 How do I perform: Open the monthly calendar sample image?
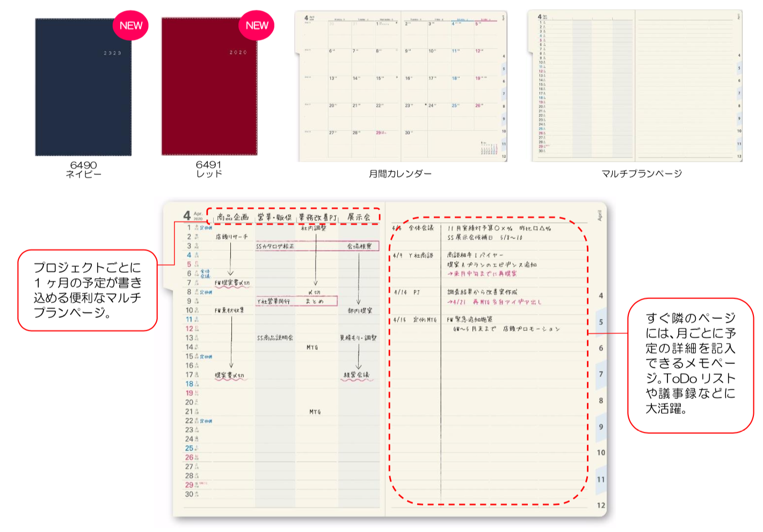tap(401, 86)
